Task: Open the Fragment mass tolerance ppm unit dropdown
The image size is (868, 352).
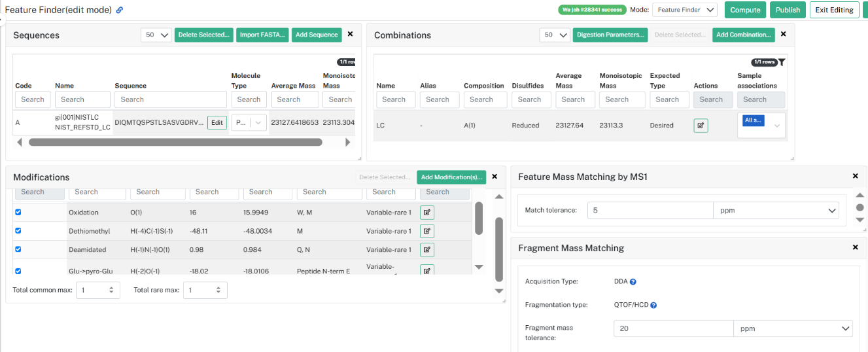Action: click(793, 328)
